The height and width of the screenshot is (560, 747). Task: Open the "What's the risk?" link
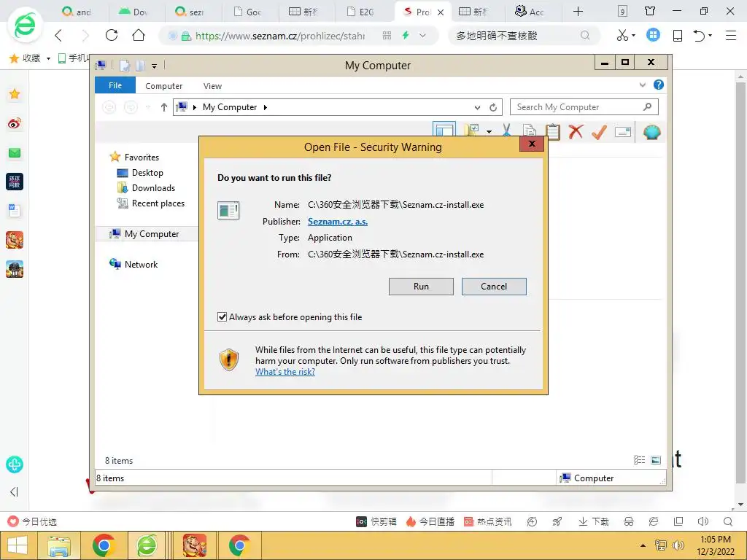(285, 372)
